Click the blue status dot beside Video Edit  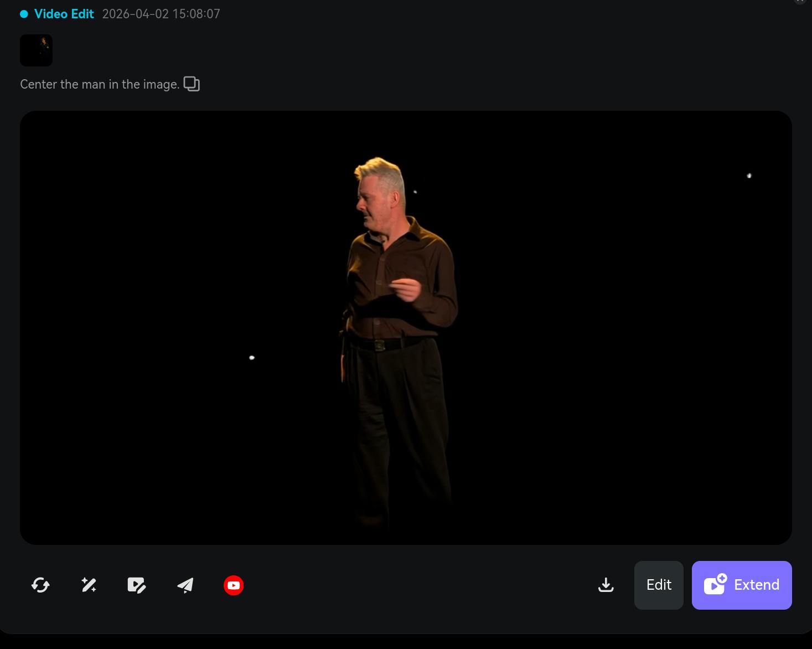24,14
